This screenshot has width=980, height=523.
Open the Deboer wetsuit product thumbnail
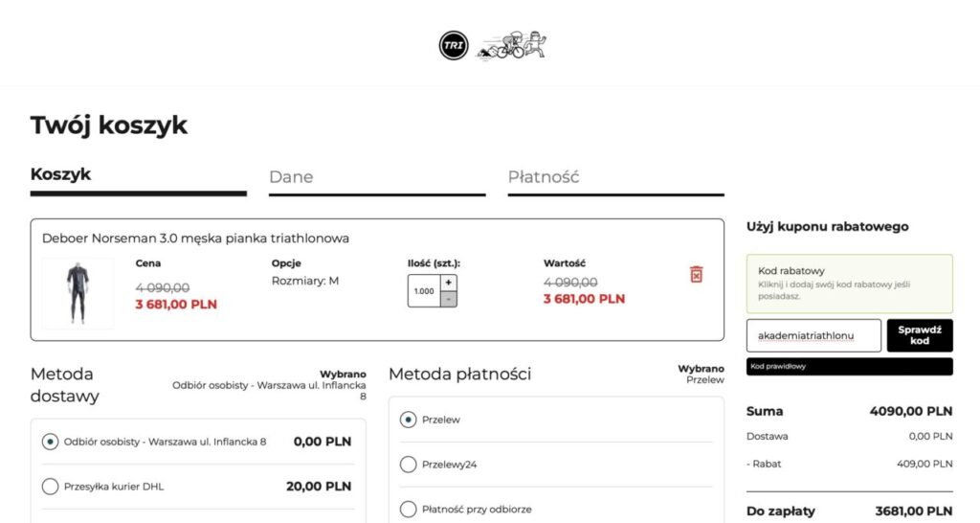tap(77, 292)
